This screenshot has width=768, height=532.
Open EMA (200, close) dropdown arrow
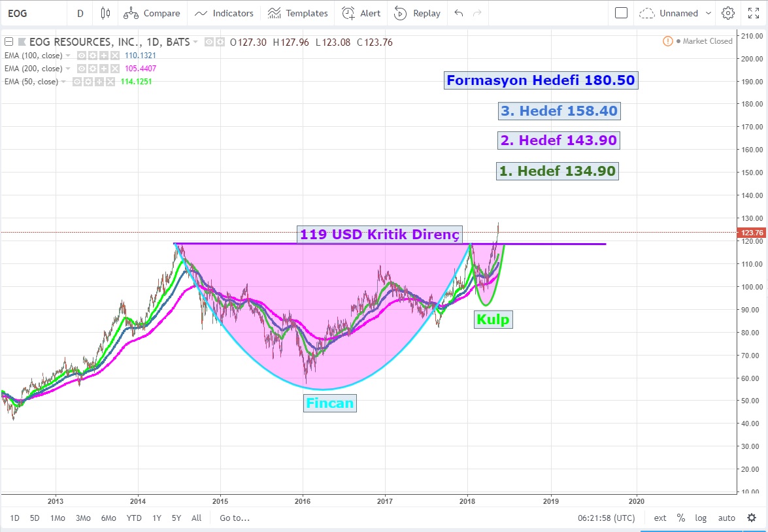pyautogui.click(x=68, y=69)
